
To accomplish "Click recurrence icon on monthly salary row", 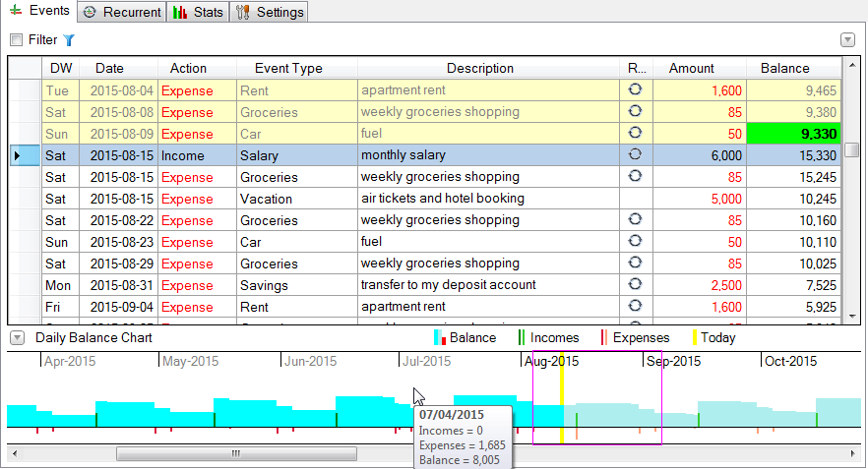I will (x=636, y=153).
